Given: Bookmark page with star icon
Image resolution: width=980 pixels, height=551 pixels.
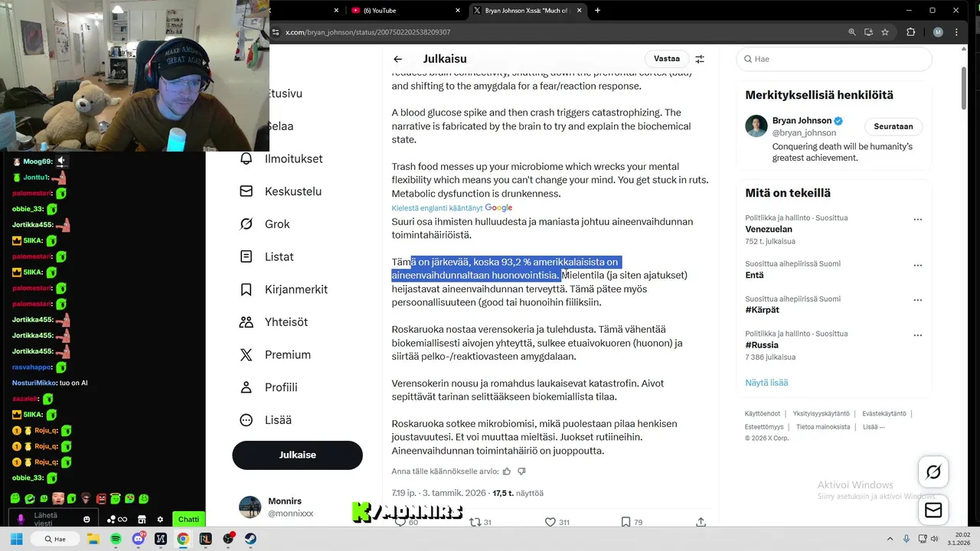Looking at the screenshot, I should click(x=885, y=32).
